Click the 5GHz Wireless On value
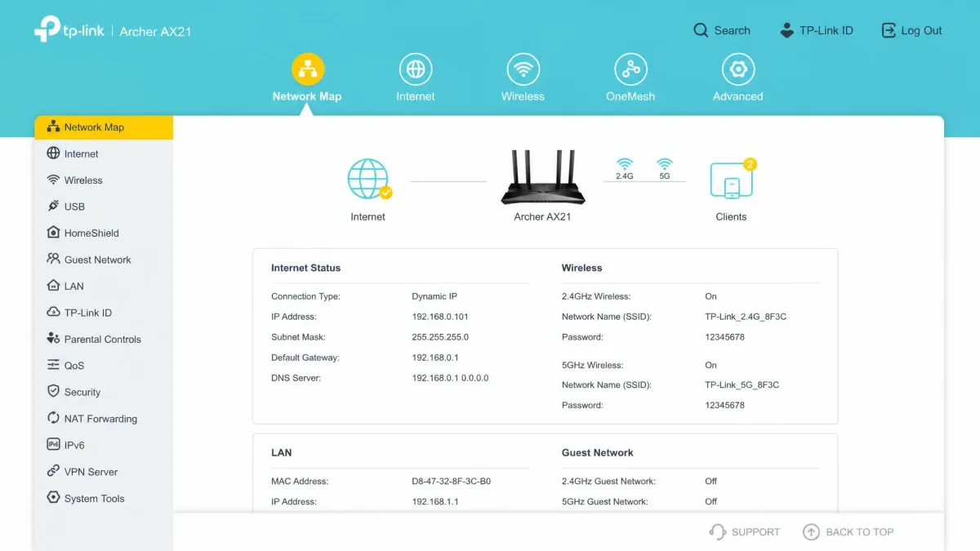Screen dimensions: 980x551 tap(711, 365)
